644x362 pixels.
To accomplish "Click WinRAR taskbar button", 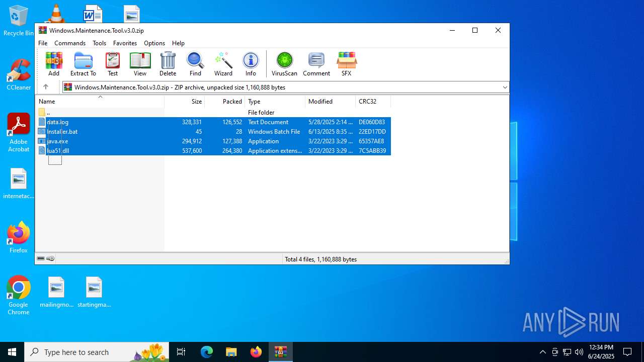I will coord(280,352).
